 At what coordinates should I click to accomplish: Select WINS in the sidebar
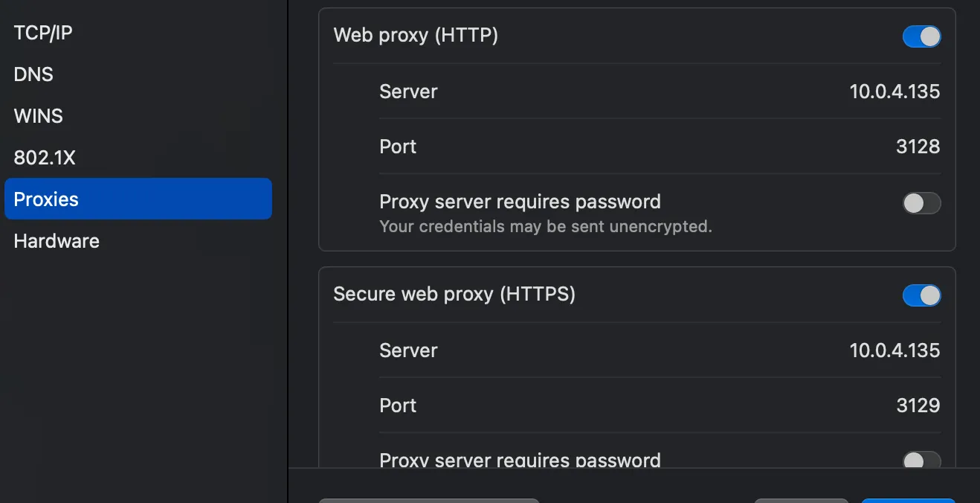(x=38, y=116)
